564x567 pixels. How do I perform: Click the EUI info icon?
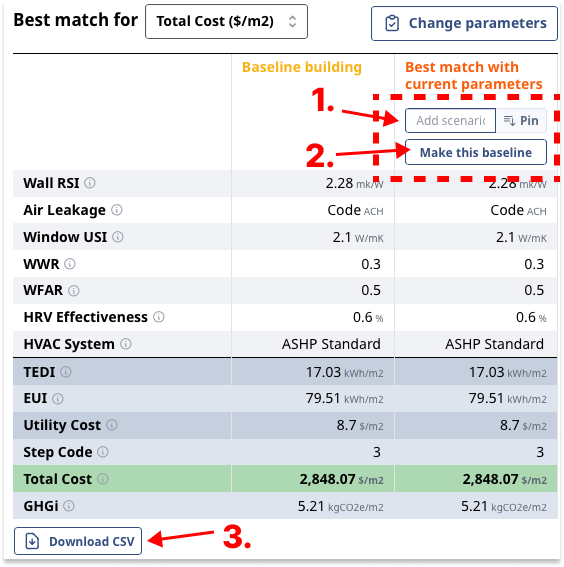58,398
